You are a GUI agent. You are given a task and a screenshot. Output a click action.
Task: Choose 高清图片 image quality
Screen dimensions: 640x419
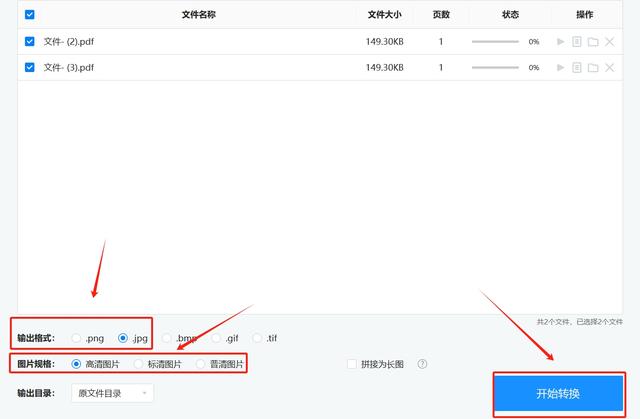[x=76, y=364]
